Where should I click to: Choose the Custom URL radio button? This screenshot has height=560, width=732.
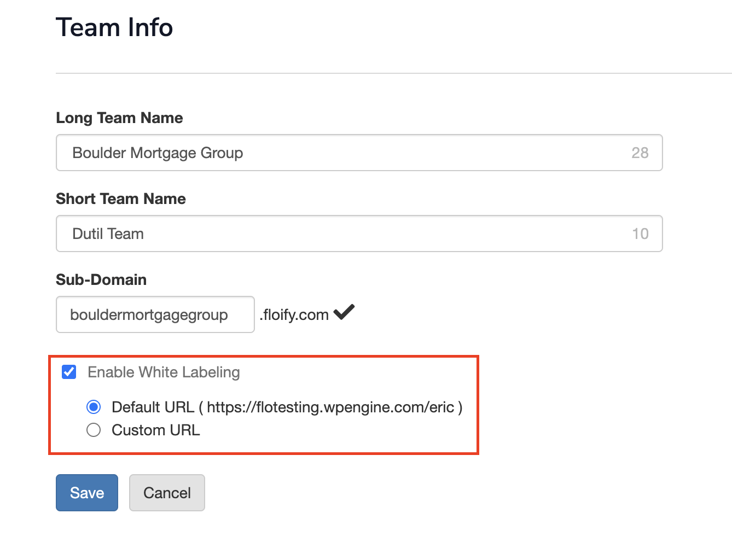[x=94, y=430]
